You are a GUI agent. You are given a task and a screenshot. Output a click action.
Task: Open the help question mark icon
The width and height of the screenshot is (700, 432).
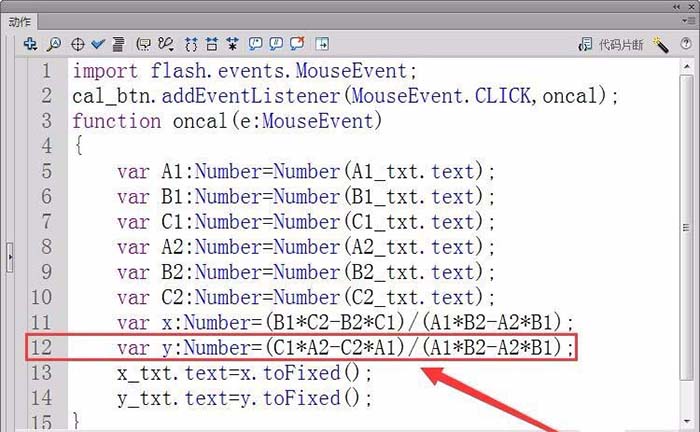(x=686, y=43)
